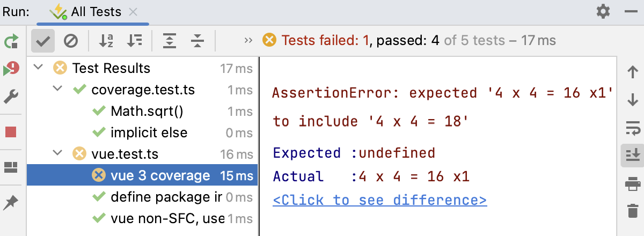
Task: Stop the running tests
Action: pos(11,132)
